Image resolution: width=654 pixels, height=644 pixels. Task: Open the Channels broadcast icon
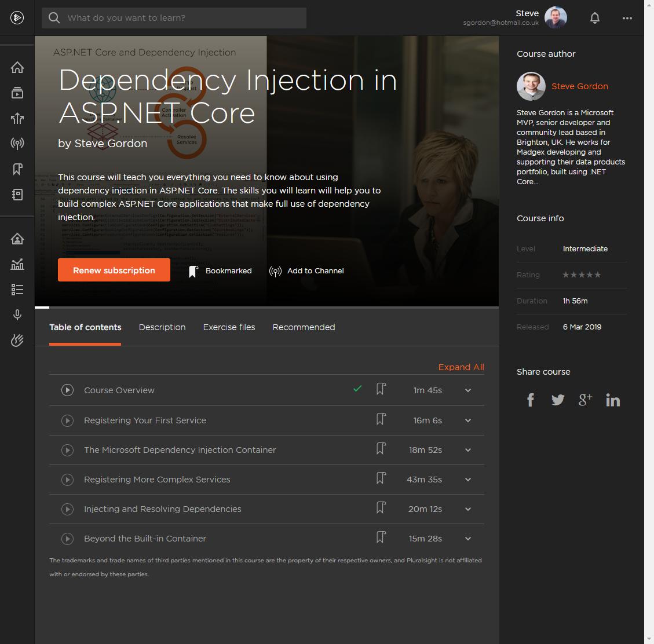pyautogui.click(x=17, y=143)
